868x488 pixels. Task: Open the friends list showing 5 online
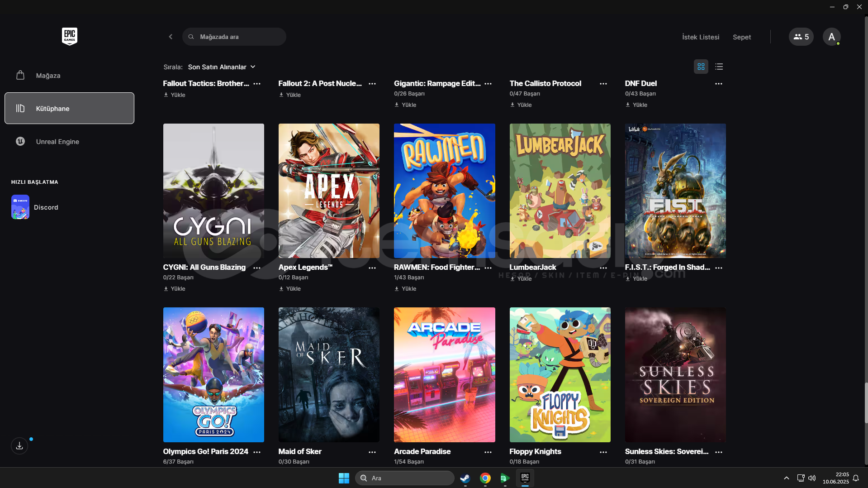click(x=801, y=37)
